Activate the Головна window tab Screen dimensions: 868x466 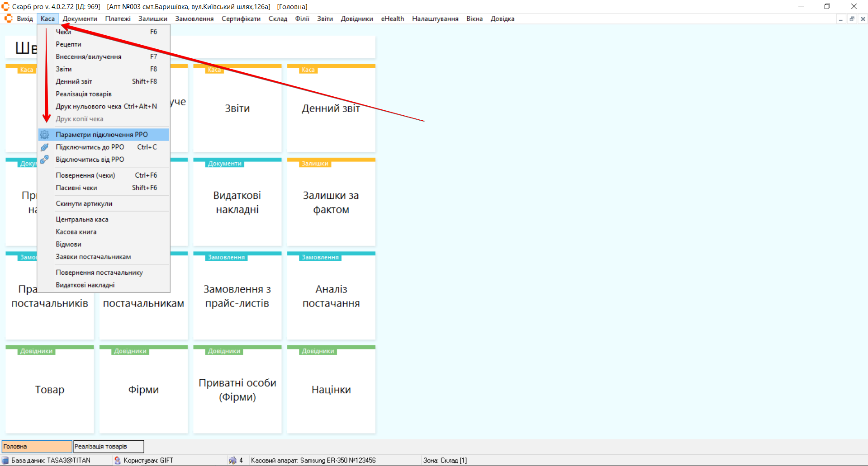pos(37,447)
